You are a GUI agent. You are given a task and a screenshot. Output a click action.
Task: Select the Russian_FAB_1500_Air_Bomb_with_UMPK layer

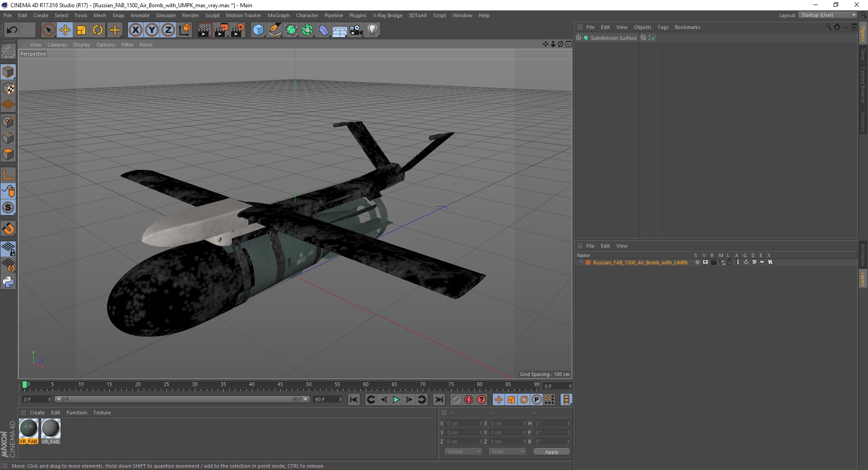[x=640, y=263]
